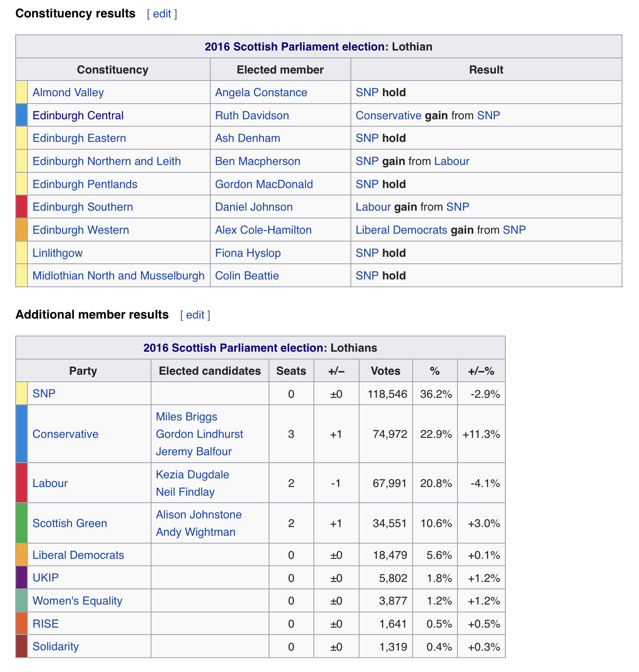Open Jeremy Balfour's article

pos(194,451)
